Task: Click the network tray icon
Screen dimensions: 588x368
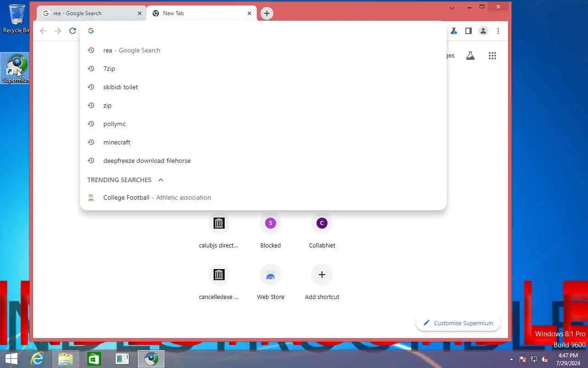Action: point(534,359)
